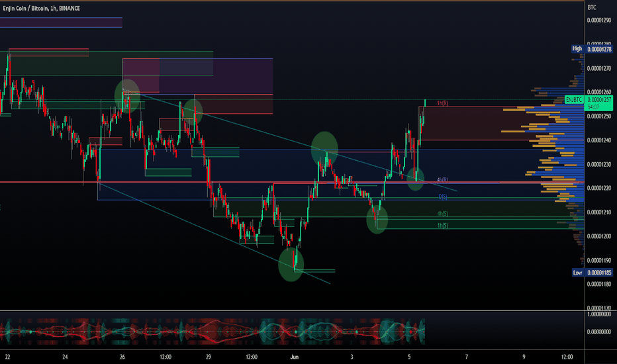Click the 22 date on time axis
617x364 pixels.
[7, 357]
